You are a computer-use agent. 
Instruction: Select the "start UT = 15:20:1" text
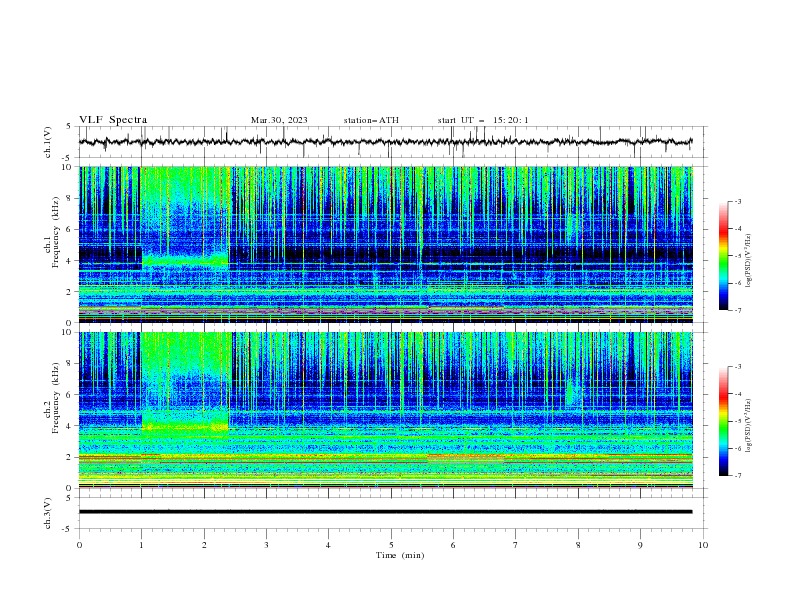pos(483,120)
